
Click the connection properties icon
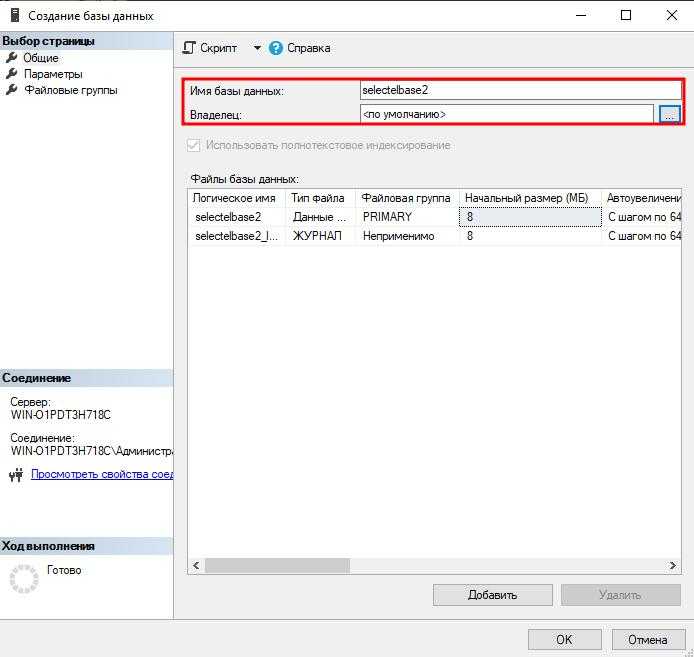[15, 475]
